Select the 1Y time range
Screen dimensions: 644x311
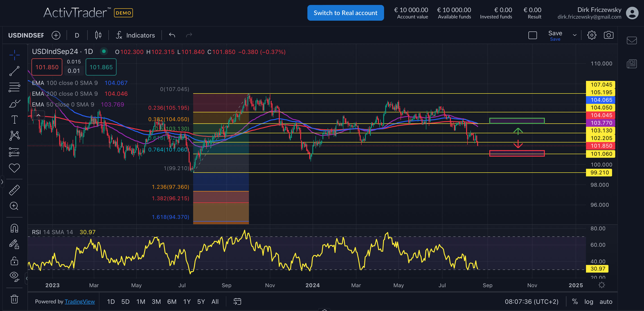(187, 302)
